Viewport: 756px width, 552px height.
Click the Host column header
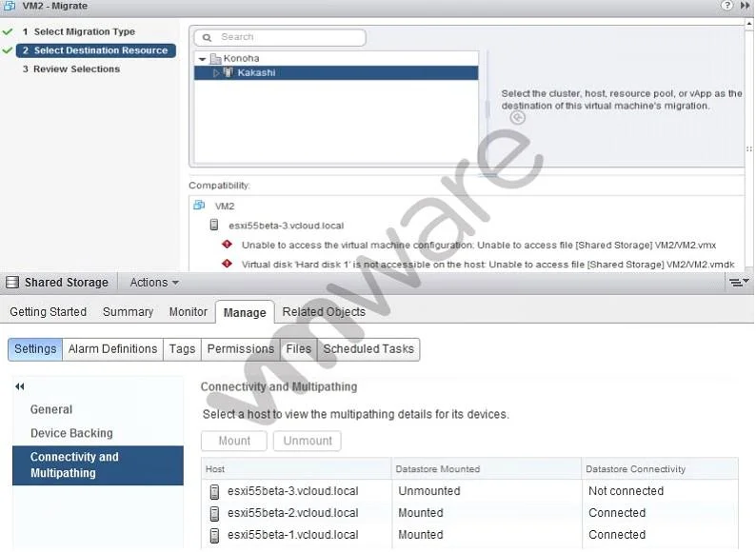(x=296, y=469)
